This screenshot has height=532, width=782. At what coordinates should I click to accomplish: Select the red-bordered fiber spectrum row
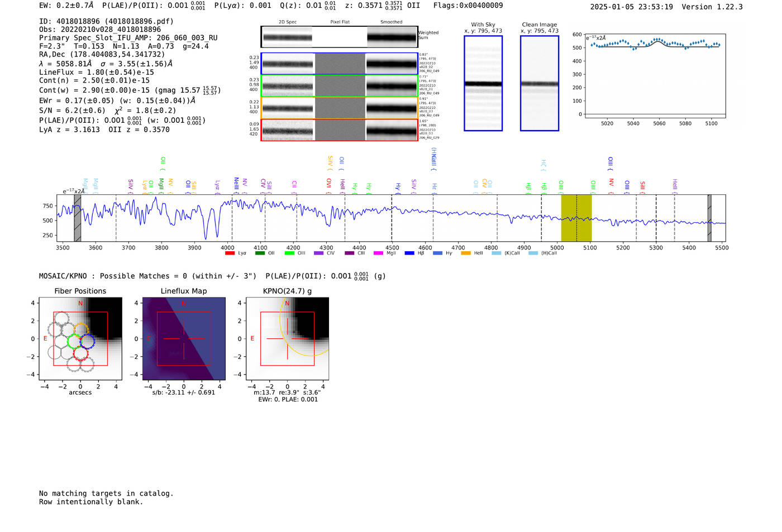[x=339, y=130]
